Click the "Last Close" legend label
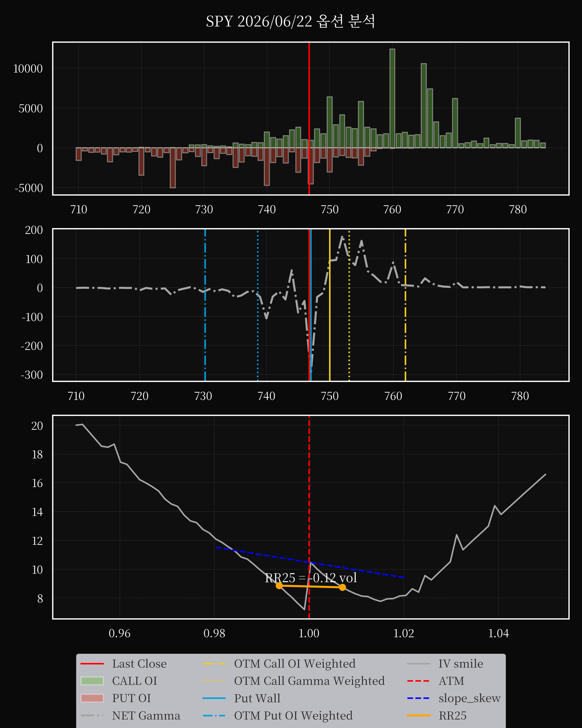This screenshot has height=728, width=582. pos(139,664)
